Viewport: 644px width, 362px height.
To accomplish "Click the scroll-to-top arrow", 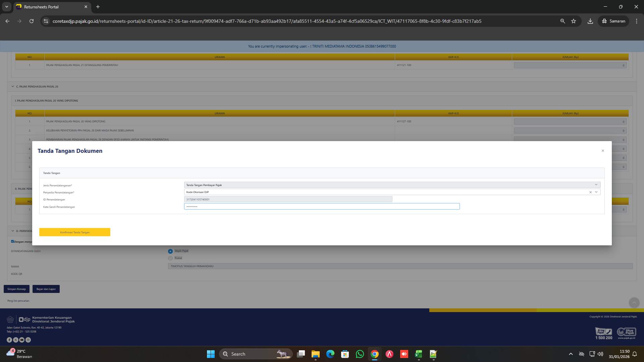I will pyautogui.click(x=633, y=302).
